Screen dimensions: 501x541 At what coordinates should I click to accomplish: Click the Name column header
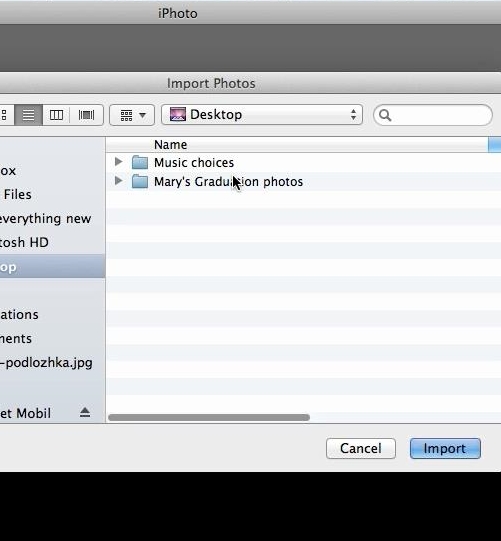[x=297, y=145]
